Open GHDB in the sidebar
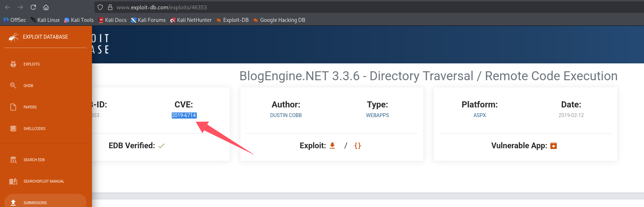The width and height of the screenshot is (644, 207). pos(28,86)
